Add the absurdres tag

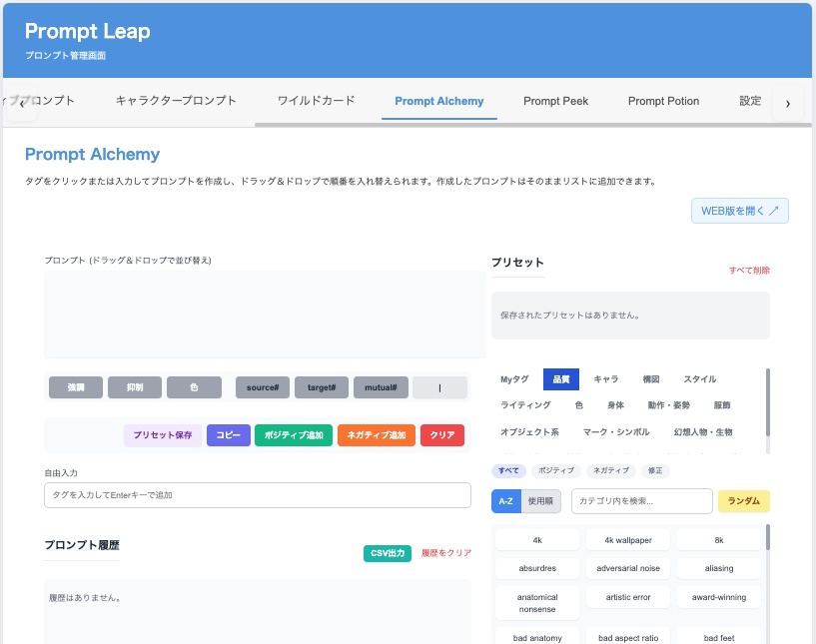click(537, 568)
